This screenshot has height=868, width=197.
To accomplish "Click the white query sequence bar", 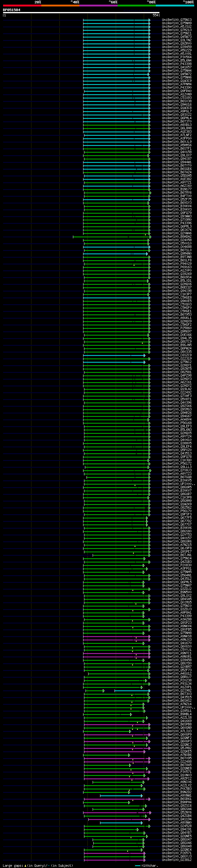I will click(81, 12).
